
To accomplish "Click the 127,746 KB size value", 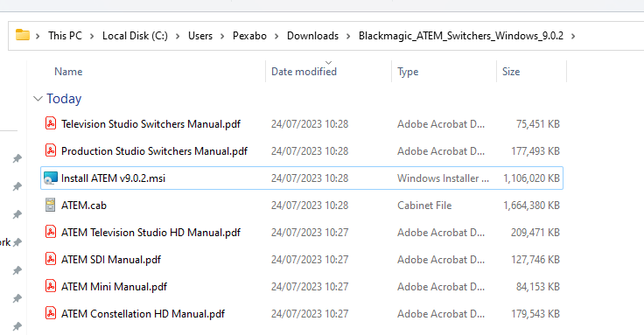I will click(x=535, y=260).
